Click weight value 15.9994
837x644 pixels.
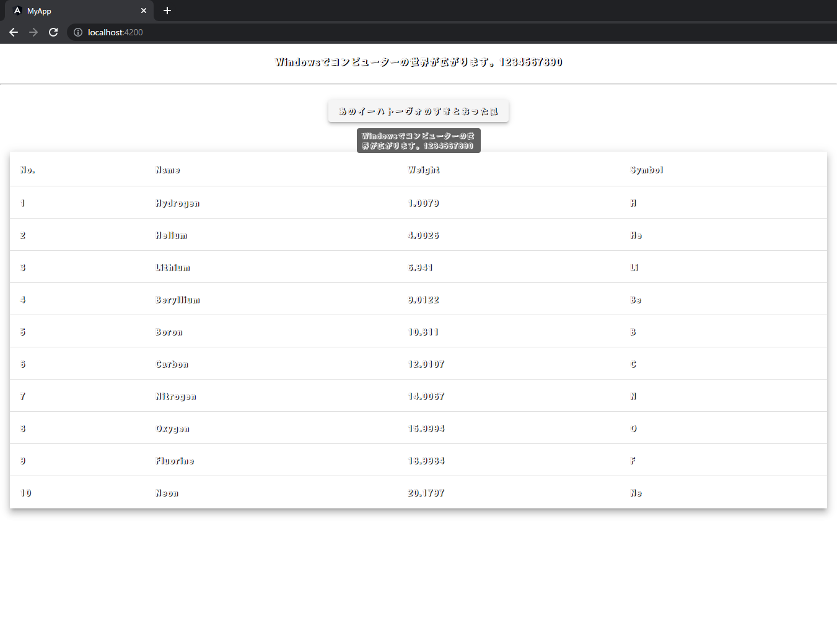click(426, 429)
